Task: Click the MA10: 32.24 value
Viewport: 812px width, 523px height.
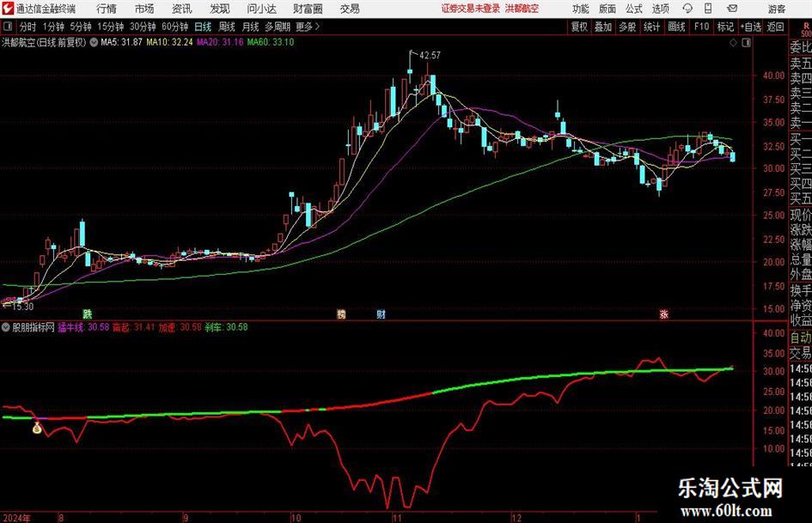Action: pos(169,42)
